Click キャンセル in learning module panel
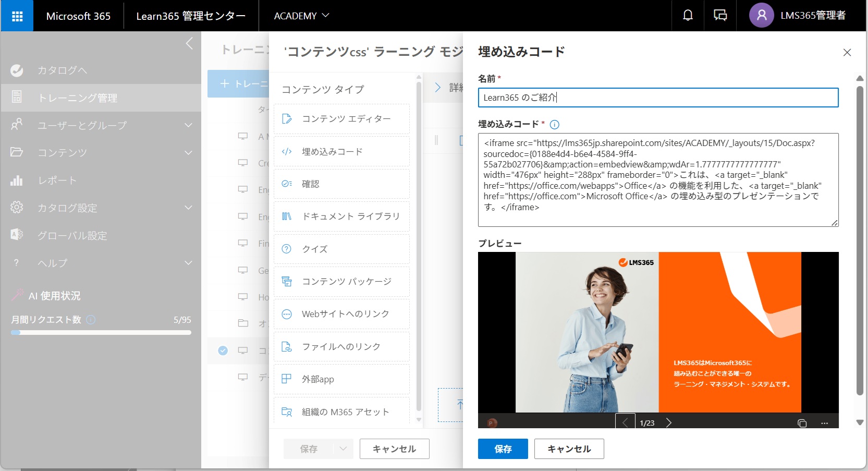 tap(394, 449)
